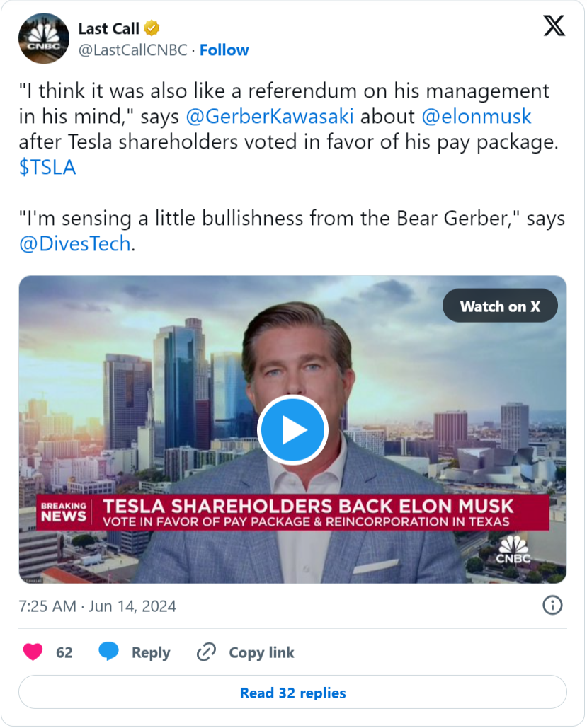Play the CNBC video

coord(292,429)
